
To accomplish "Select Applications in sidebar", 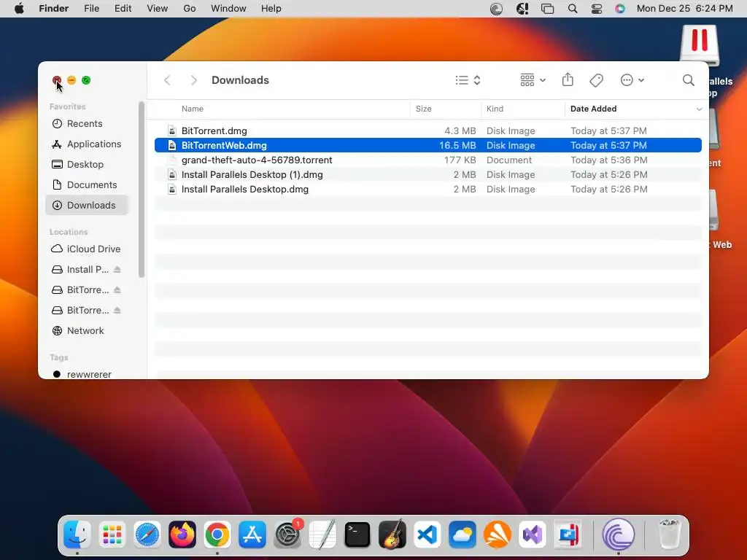I will click(x=87, y=144).
